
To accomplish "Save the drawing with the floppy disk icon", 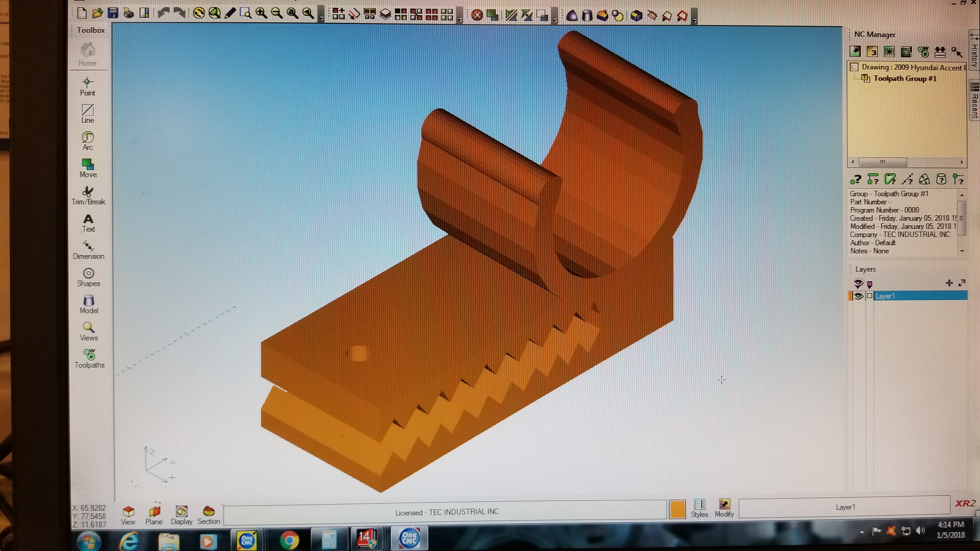I will coord(113,13).
